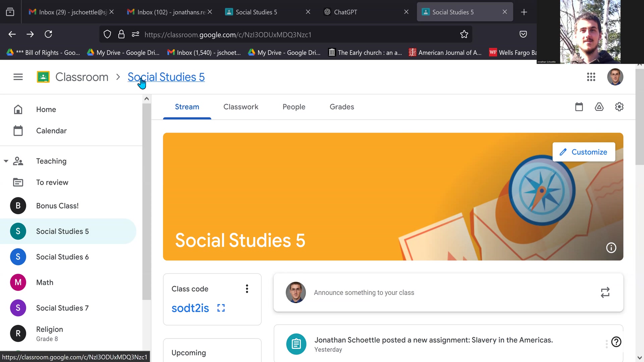Screen dimensions: 644x362
Task: Click the Customize banner button
Action: click(x=584, y=152)
